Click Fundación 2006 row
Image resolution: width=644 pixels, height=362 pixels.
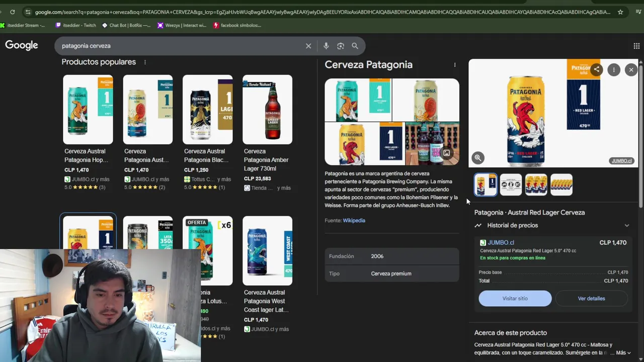(x=392, y=256)
